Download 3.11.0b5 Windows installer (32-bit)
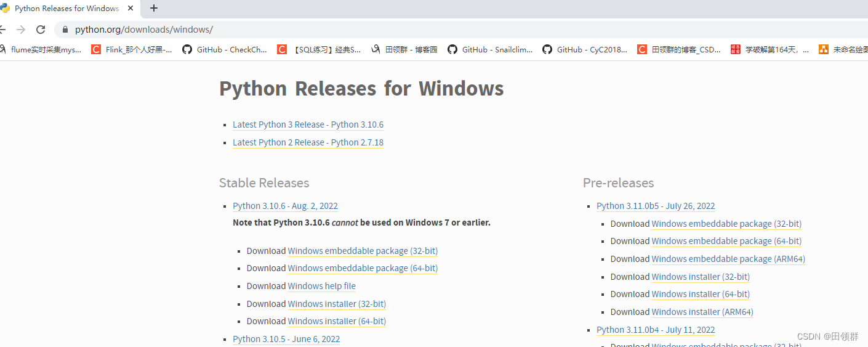 click(x=701, y=277)
